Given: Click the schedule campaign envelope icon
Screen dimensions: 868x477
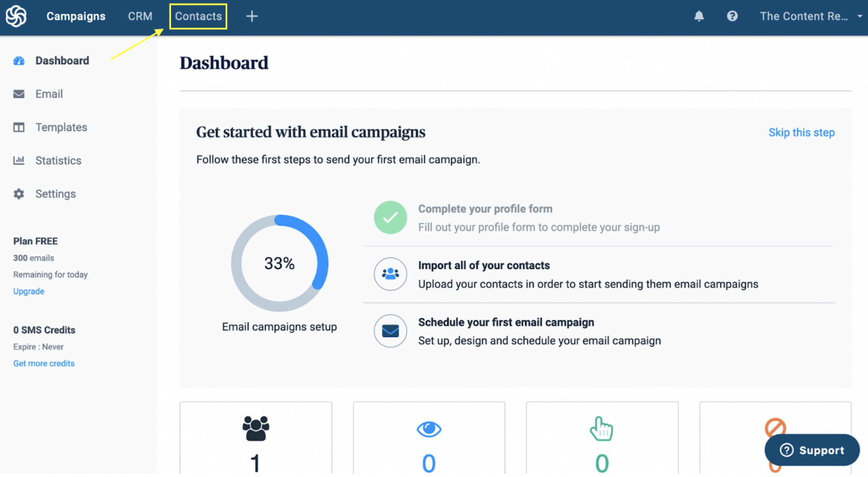Looking at the screenshot, I should [x=390, y=331].
